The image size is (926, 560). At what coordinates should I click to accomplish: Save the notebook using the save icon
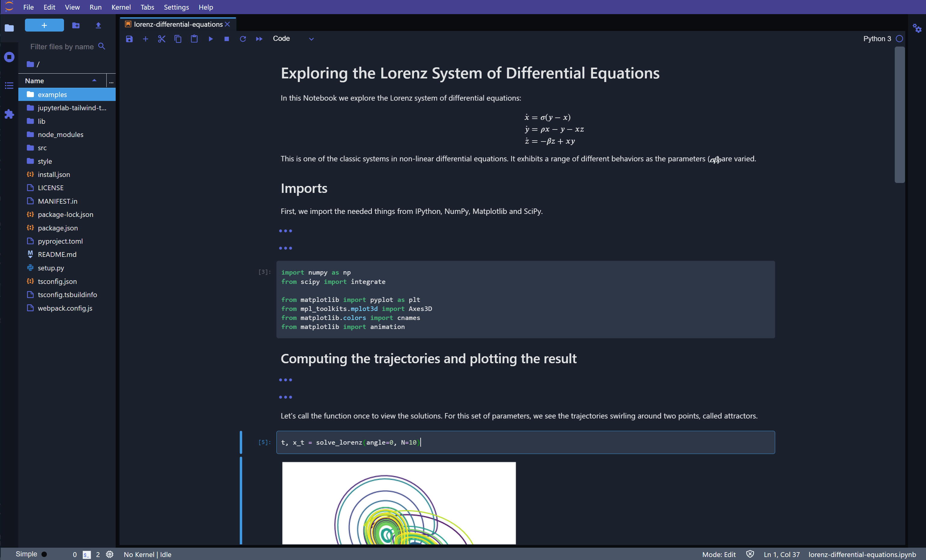pos(129,39)
